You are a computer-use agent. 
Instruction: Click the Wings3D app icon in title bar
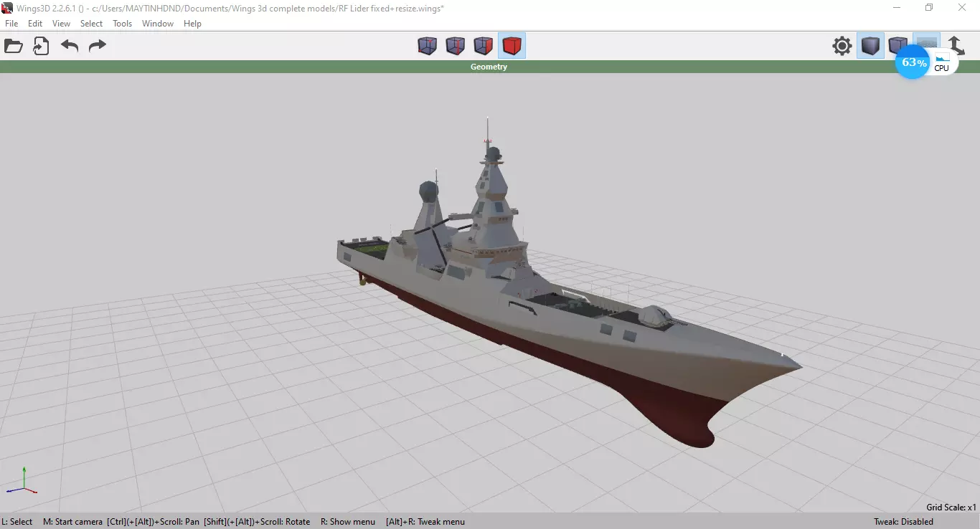[7, 8]
